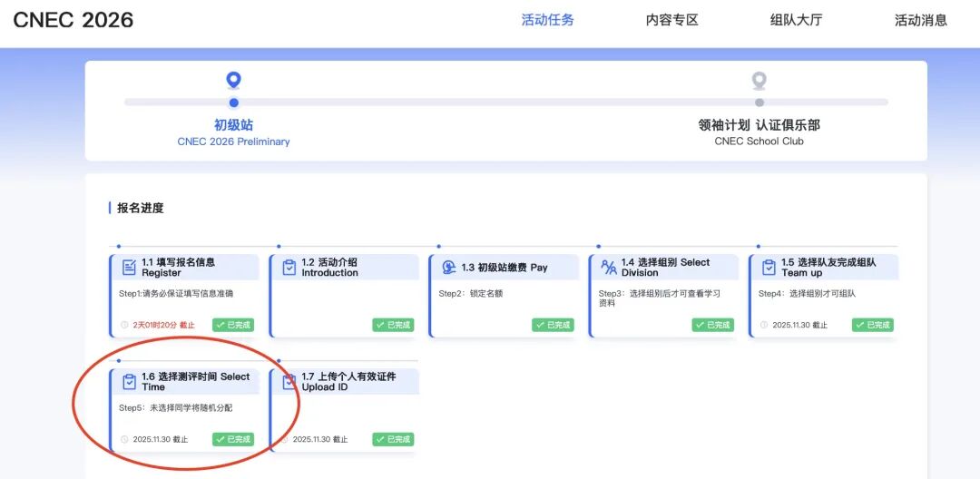Image resolution: width=980 pixels, height=479 pixels.
Task: Open the 1.3 初级站缴费 Pay card title
Action: pyautogui.click(x=505, y=268)
